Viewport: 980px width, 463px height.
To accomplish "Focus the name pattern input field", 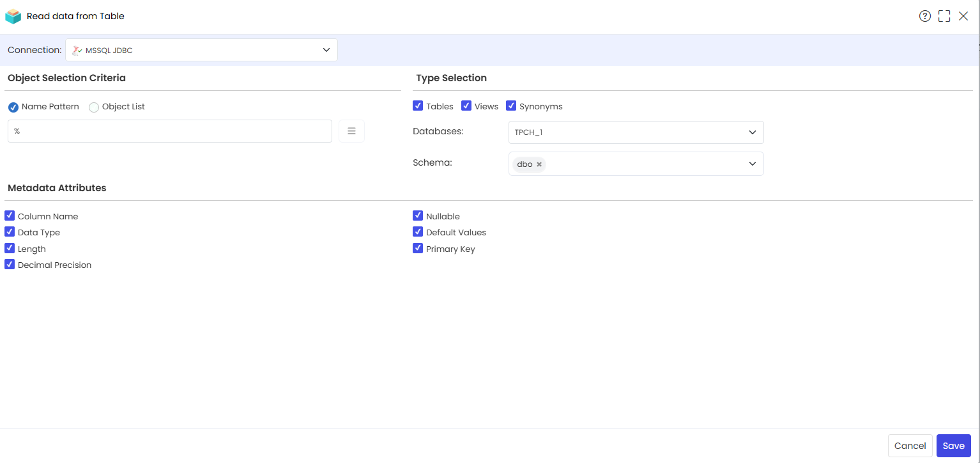I will [170, 131].
